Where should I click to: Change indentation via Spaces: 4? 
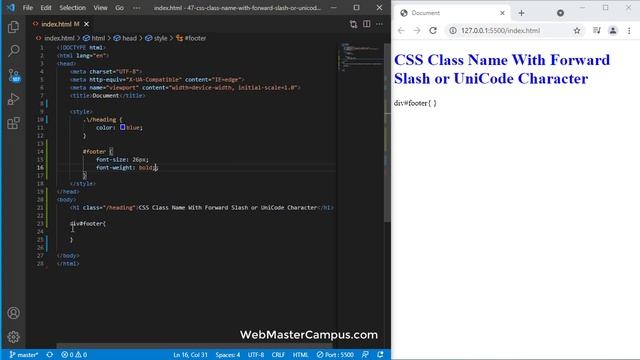pyautogui.click(x=228, y=355)
